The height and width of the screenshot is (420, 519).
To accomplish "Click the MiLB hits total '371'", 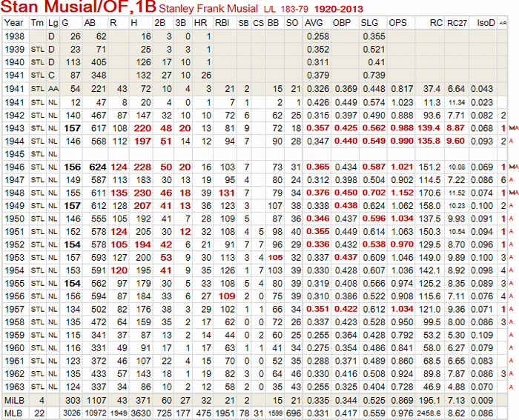I will (x=142, y=401).
